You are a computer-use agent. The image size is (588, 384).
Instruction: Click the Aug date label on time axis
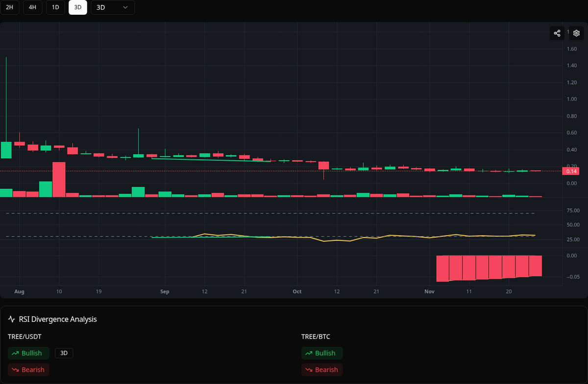pyautogui.click(x=19, y=291)
